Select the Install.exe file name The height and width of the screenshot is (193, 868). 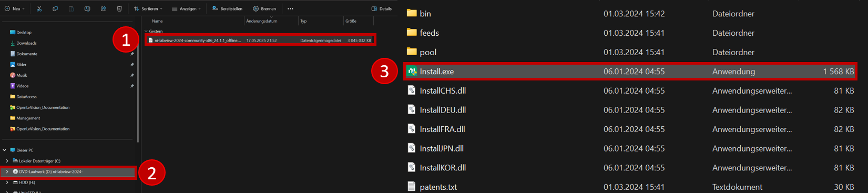coord(436,72)
